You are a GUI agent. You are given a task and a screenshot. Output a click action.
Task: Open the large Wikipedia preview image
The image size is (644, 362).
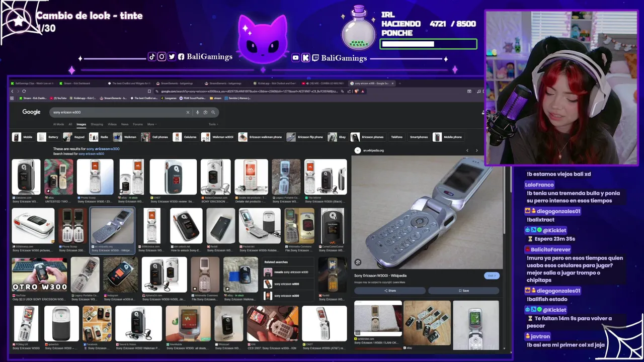coord(427,212)
